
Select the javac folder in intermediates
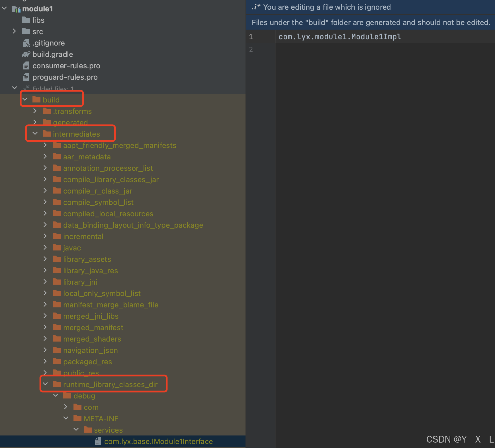(x=72, y=248)
